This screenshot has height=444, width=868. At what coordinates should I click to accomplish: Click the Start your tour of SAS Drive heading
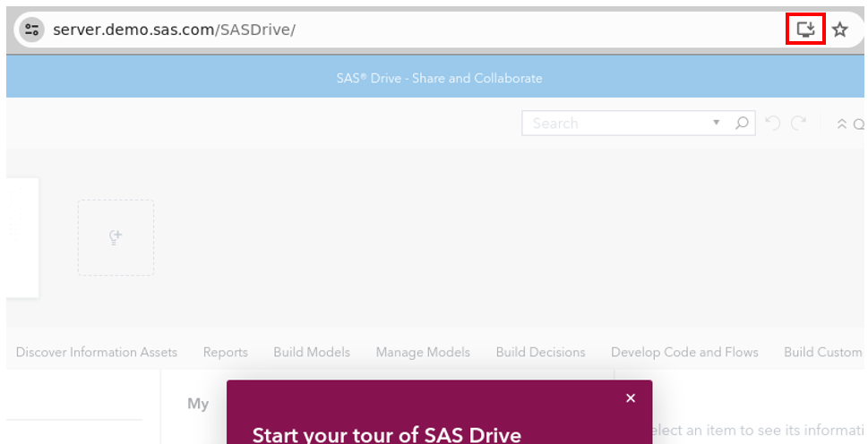[x=386, y=434]
